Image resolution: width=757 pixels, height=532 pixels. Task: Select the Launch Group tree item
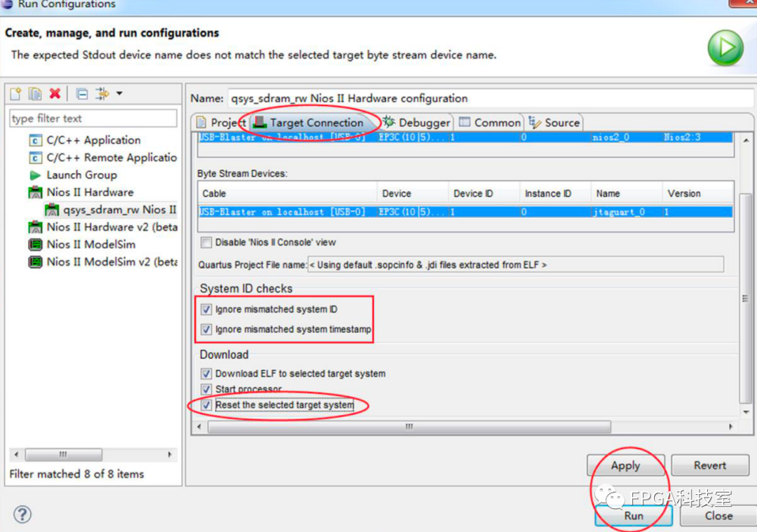point(81,175)
